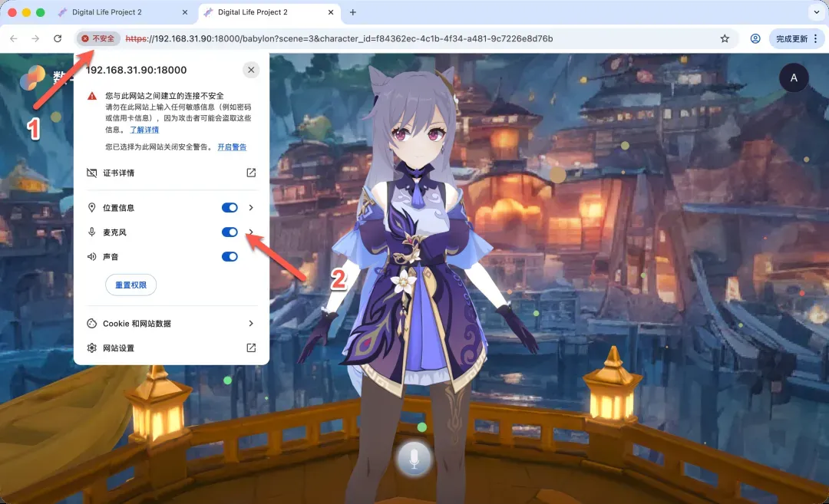Click the 了解详情 learn more link
This screenshot has height=504, width=829.
[144, 130]
